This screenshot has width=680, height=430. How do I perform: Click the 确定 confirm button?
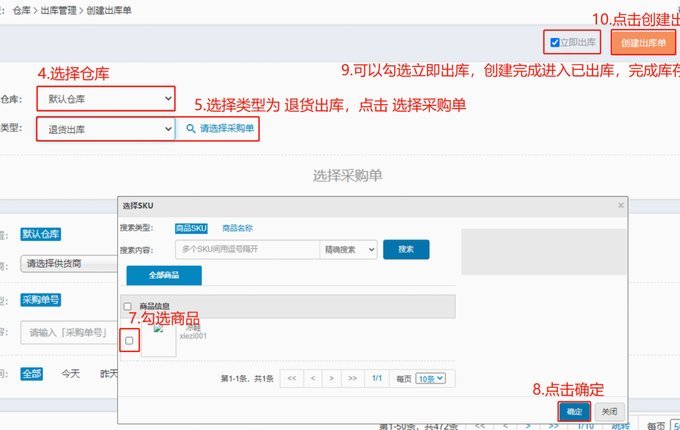[574, 411]
